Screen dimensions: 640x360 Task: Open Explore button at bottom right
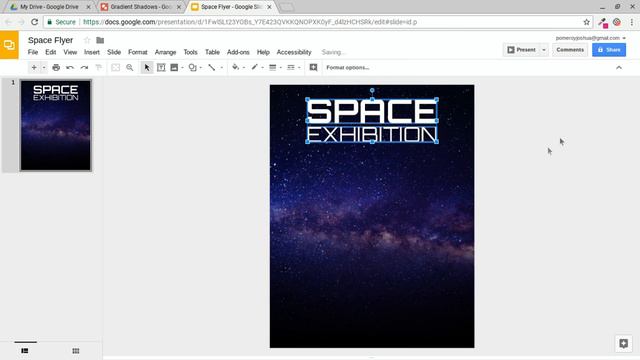[623, 343]
